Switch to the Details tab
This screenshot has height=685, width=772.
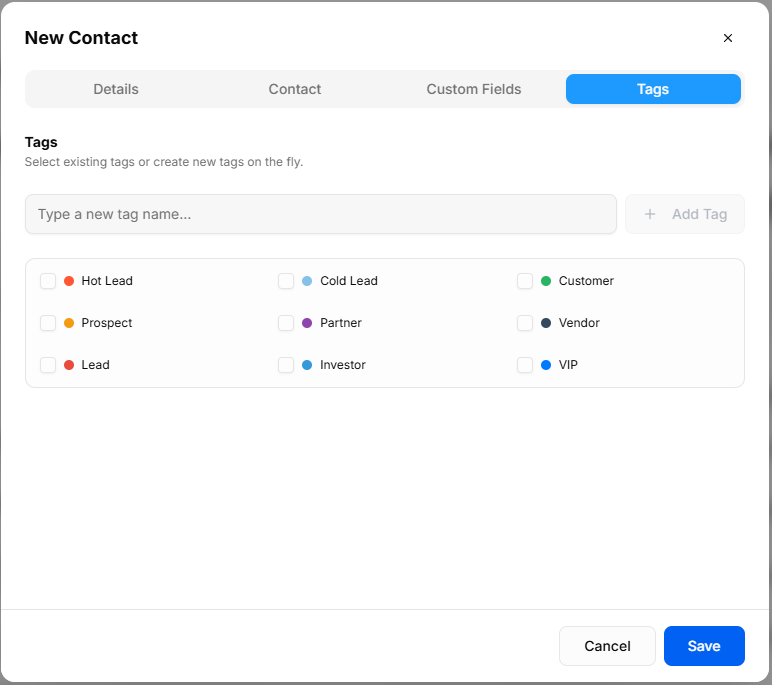point(116,89)
